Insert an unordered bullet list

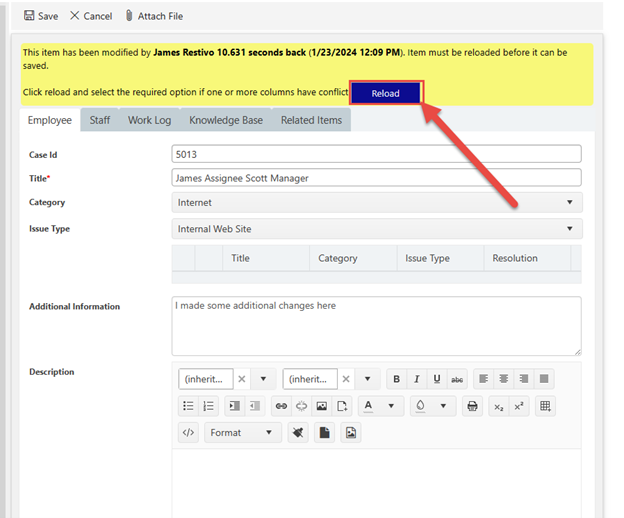click(x=188, y=406)
